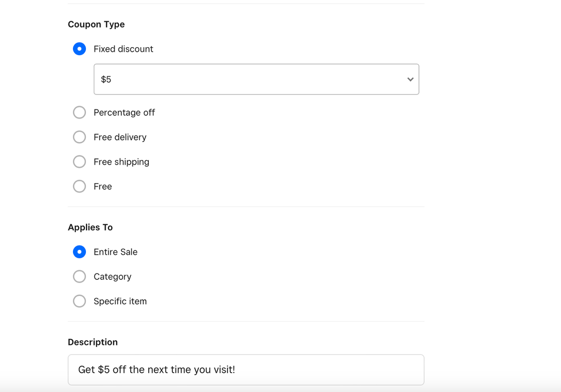Select the last coupon type option, Free
The image size is (561, 392).
(x=79, y=186)
